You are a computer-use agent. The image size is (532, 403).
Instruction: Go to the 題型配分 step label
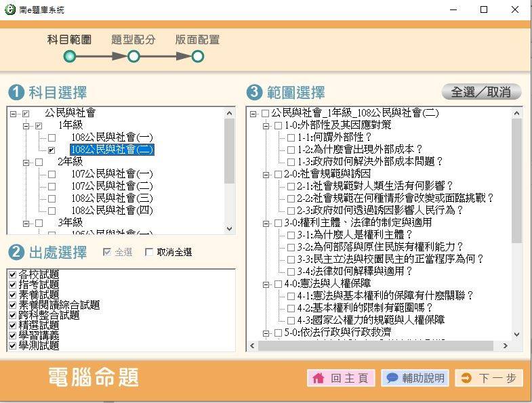click(134, 40)
